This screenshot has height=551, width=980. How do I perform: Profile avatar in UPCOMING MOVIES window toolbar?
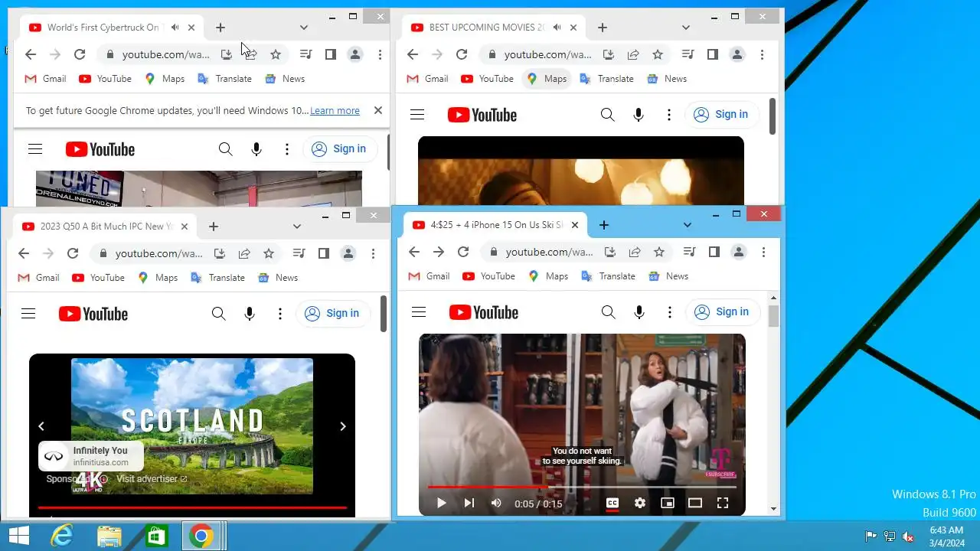[737, 54]
